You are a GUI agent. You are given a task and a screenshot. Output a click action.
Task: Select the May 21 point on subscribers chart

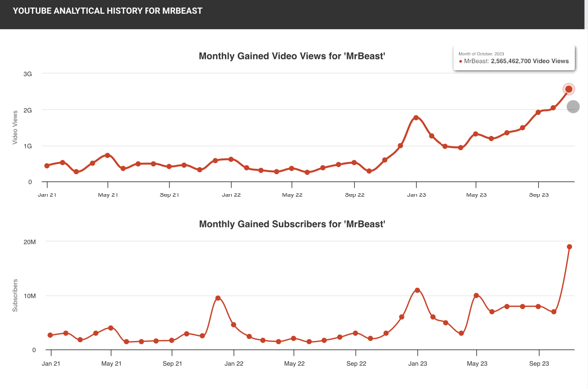[111, 328]
